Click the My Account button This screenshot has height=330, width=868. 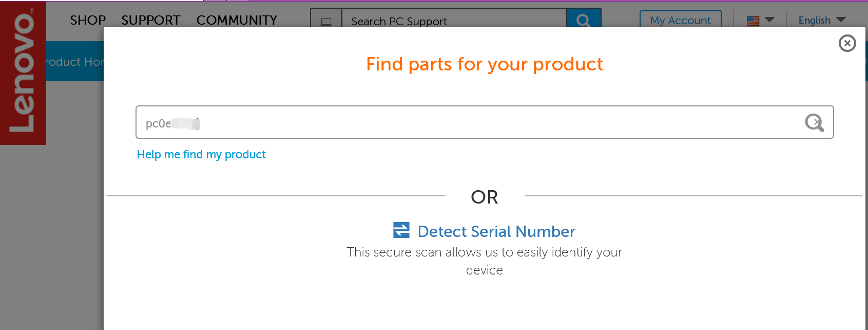[x=680, y=20]
